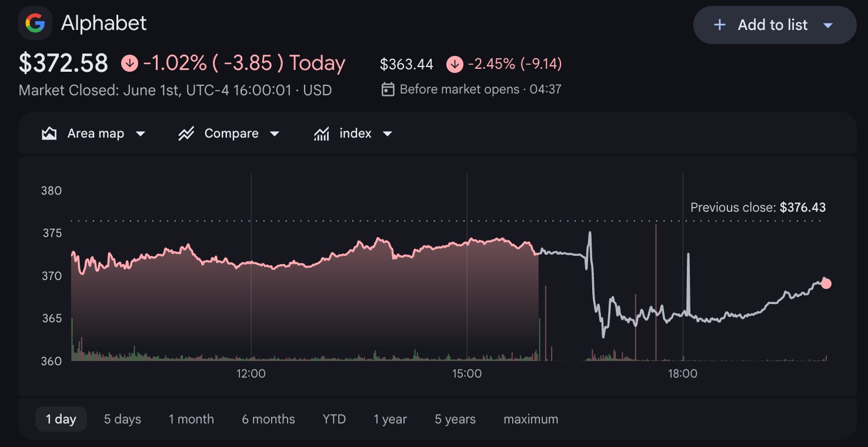868x447 pixels.
Task: Open the Compare dropdown arrow
Action: (275, 134)
